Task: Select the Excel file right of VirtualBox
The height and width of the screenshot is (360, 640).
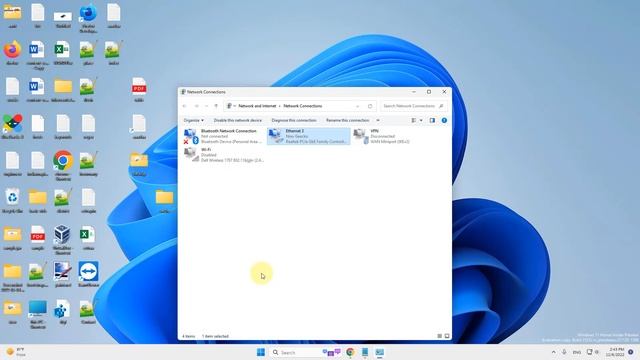Action: (x=88, y=238)
